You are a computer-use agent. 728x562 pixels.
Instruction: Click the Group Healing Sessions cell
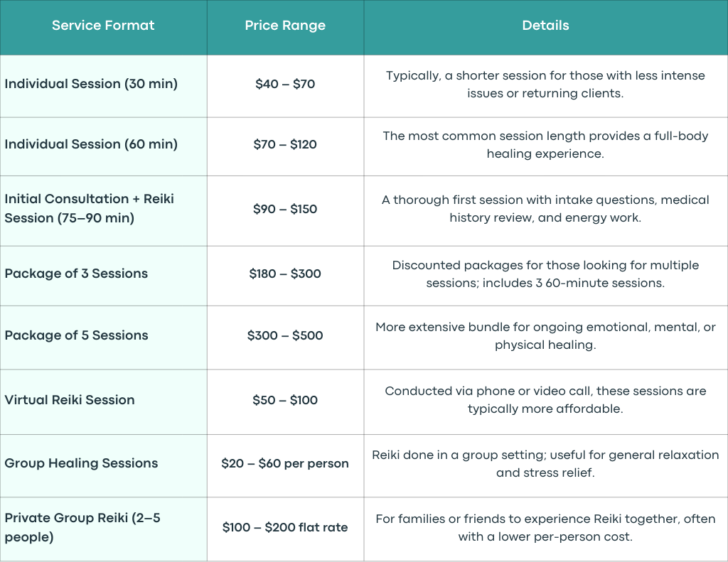(x=103, y=465)
